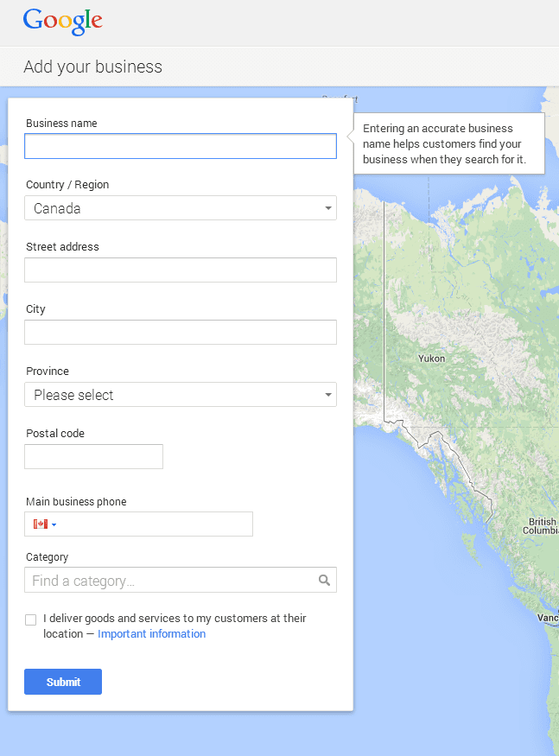Select the City text box
The height and width of the screenshot is (756, 559).
(181, 332)
